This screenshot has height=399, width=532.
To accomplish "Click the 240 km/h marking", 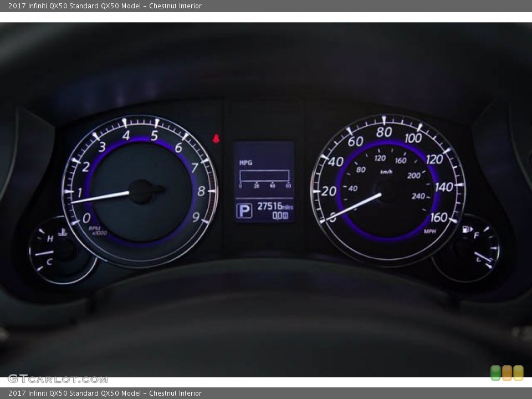I will coord(418,196).
